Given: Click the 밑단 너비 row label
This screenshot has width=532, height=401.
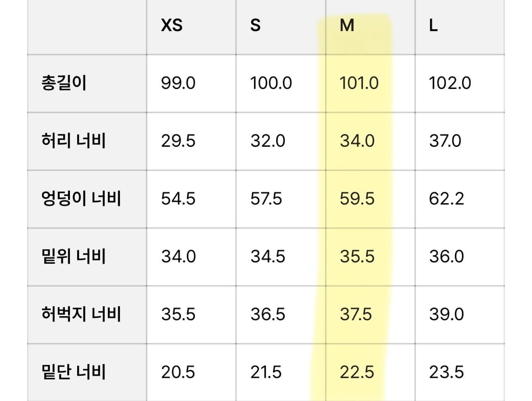Looking at the screenshot, I should (73, 372).
